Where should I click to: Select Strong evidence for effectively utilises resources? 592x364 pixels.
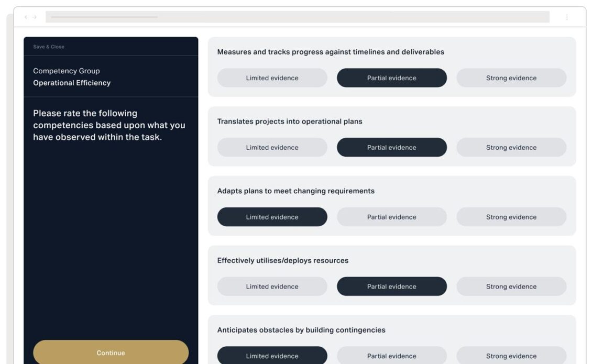point(511,286)
